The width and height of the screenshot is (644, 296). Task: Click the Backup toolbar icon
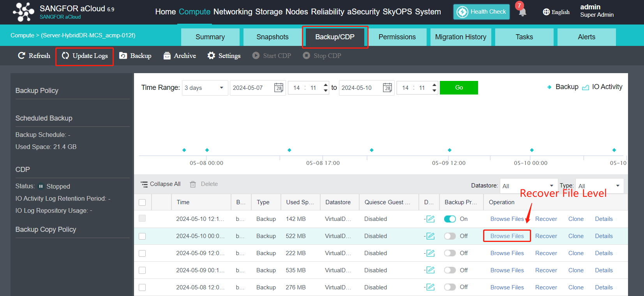tap(123, 56)
